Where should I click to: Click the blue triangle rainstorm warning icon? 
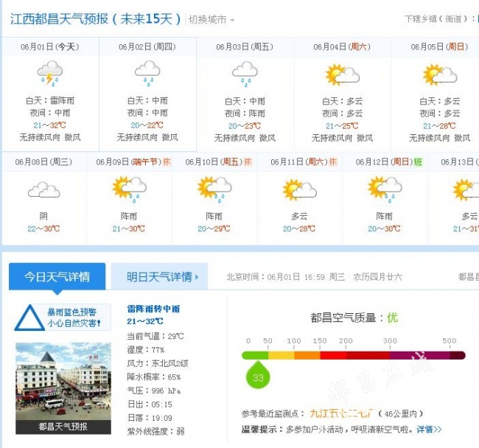[x=29, y=318]
